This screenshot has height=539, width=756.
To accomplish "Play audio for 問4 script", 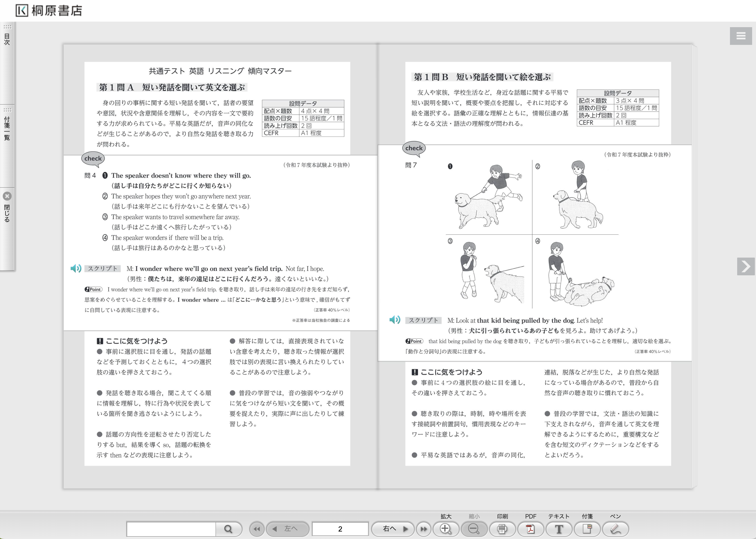I will tap(76, 268).
